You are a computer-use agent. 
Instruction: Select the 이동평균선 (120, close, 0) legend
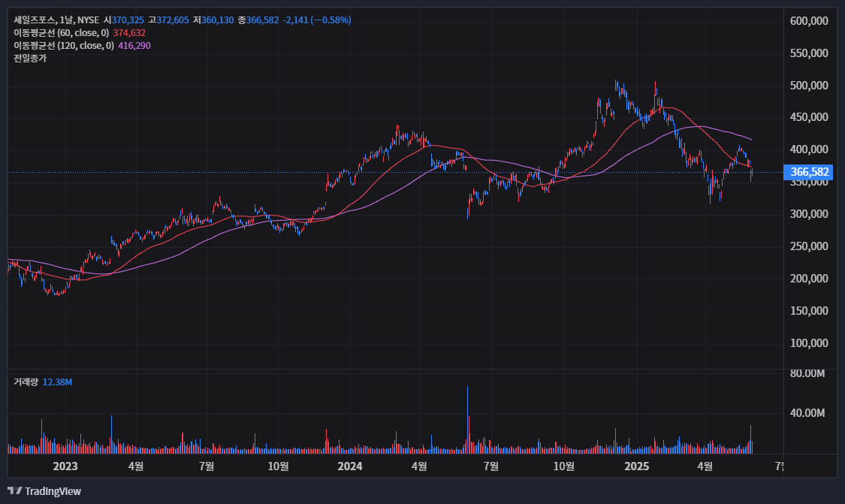(x=64, y=46)
